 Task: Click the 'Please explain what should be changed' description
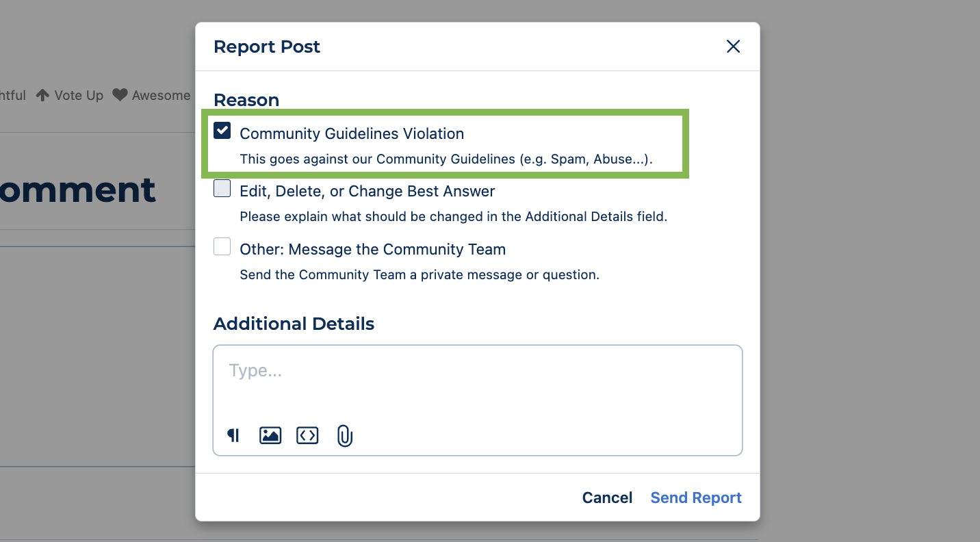453,217
